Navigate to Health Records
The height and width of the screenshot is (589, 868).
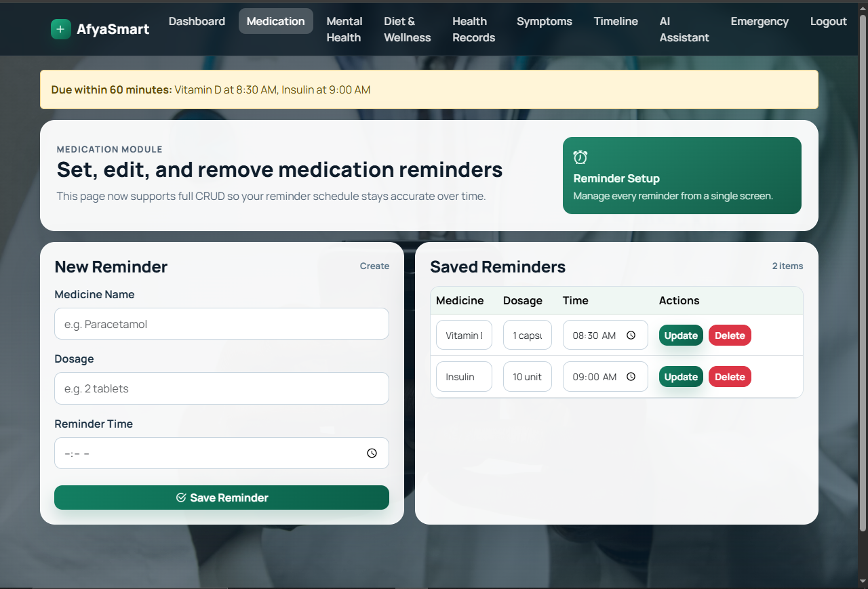pos(474,29)
